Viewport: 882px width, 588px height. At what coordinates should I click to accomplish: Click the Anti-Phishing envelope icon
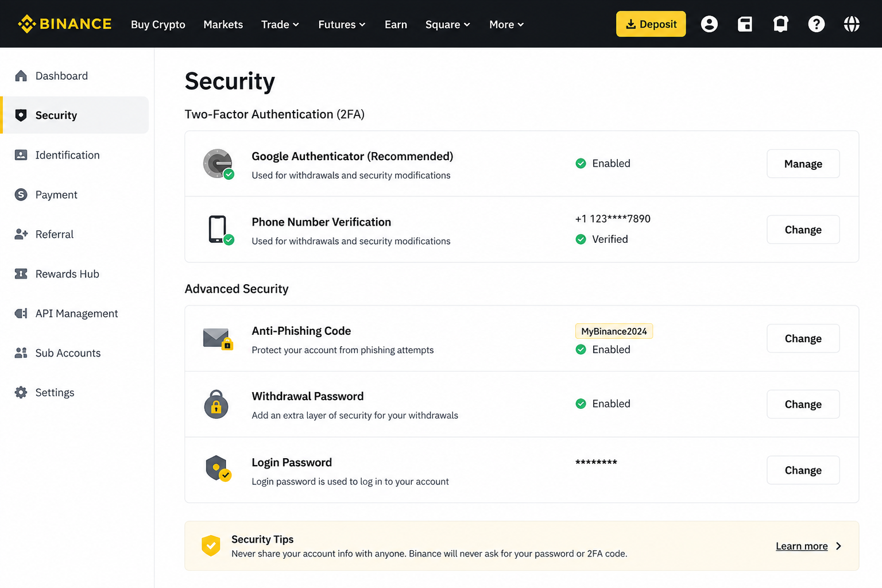click(x=218, y=339)
